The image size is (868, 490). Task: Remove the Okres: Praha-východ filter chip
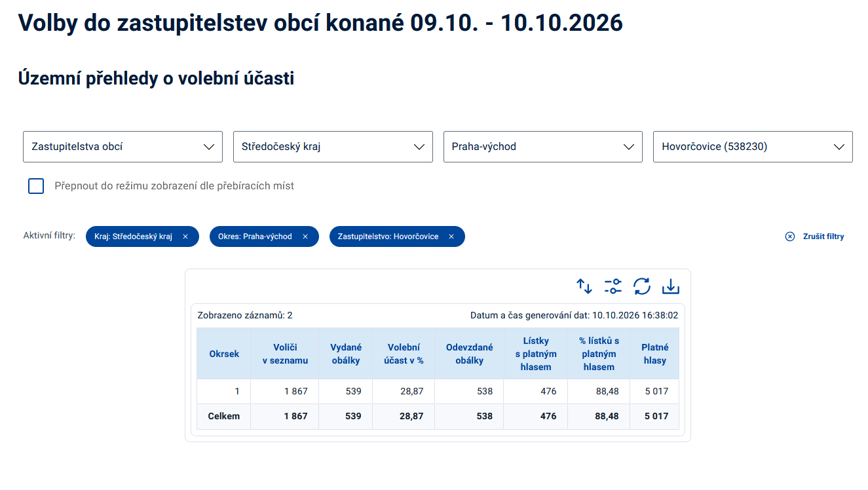click(305, 236)
